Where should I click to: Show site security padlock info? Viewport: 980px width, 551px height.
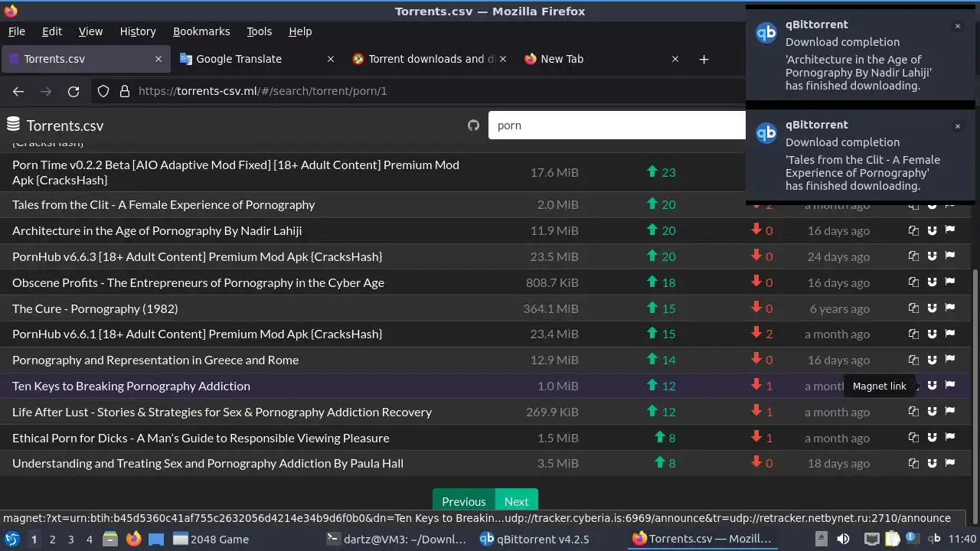[125, 91]
